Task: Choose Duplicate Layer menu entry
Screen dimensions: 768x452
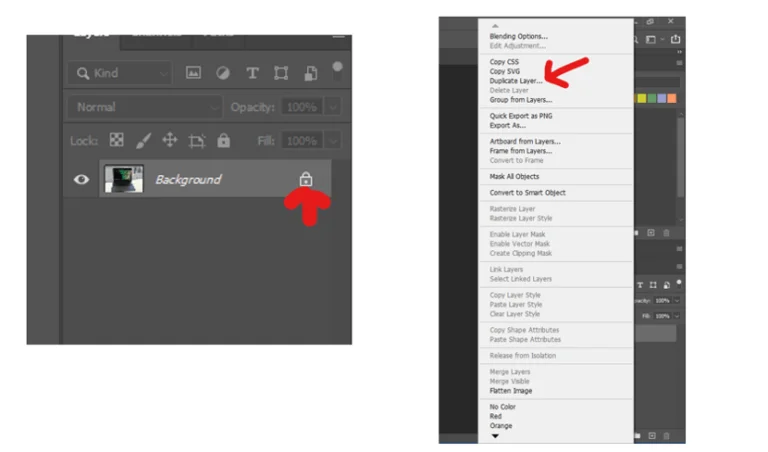Action: click(516, 81)
